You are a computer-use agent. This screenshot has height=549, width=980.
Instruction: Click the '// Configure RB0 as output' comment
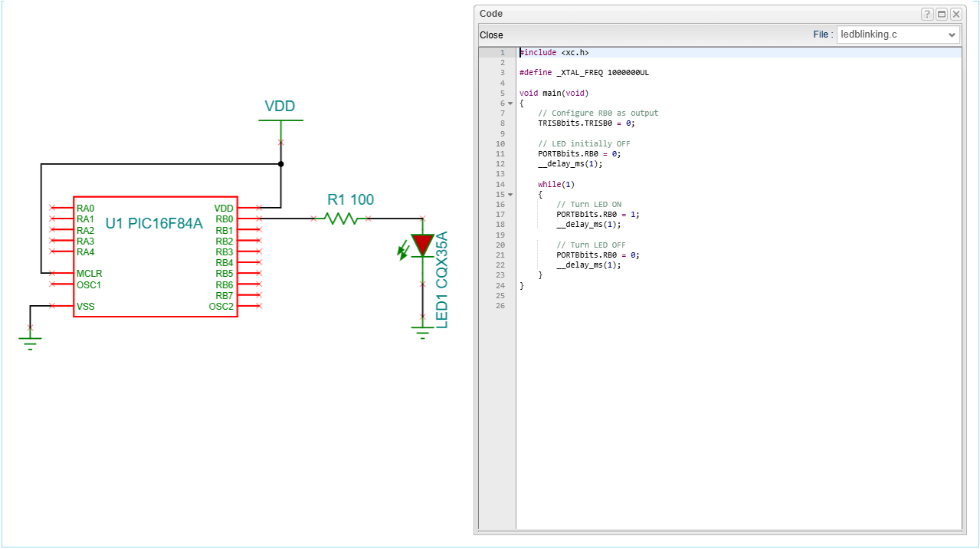pos(598,113)
